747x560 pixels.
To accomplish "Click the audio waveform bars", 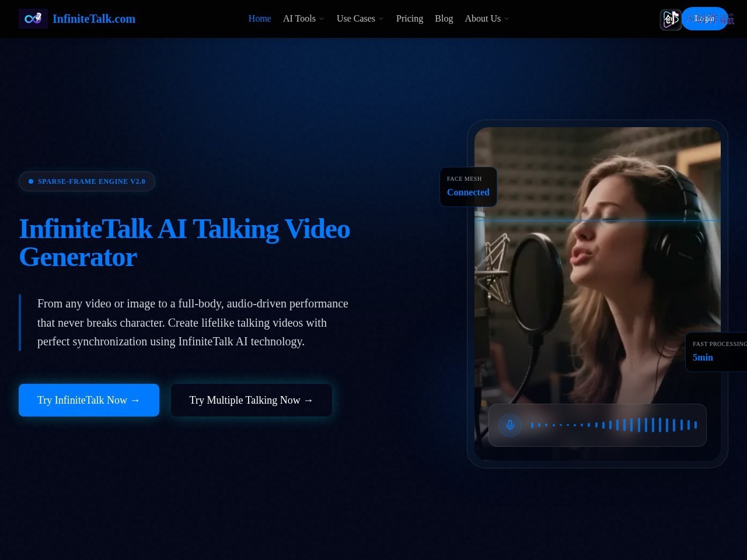I will coord(614,425).
